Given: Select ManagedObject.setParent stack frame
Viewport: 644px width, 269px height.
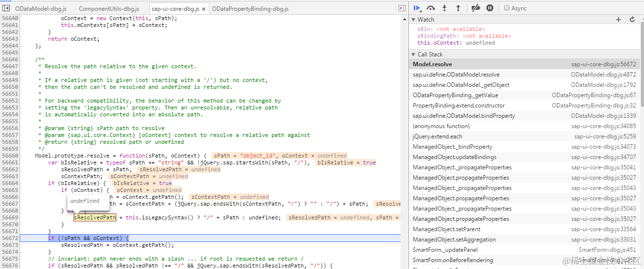Looking at the screenshot, I should [524, 229].
